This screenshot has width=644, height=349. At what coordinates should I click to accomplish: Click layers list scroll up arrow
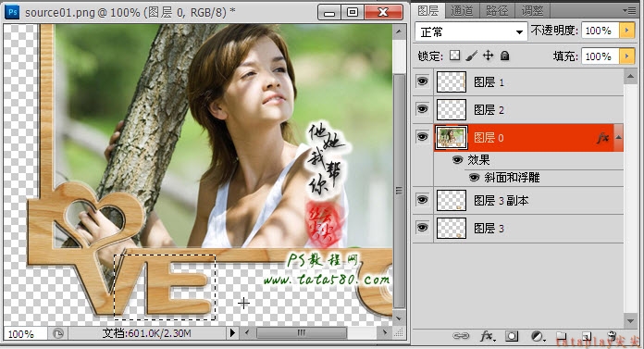pyautogui.click(x=630, y=77)
